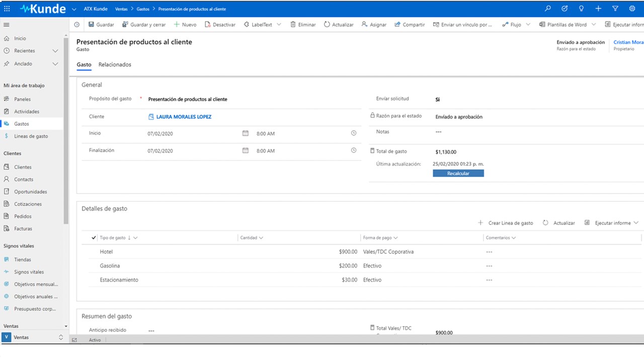
Task: Click Actualizar in the expense details grid
Action: (559, 223)
